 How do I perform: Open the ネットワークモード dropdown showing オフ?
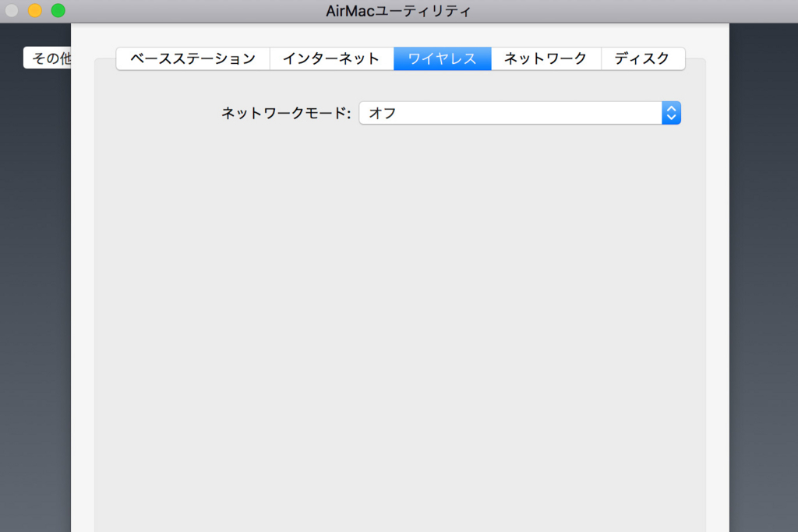pyautogui.click(x=520, y=113)
